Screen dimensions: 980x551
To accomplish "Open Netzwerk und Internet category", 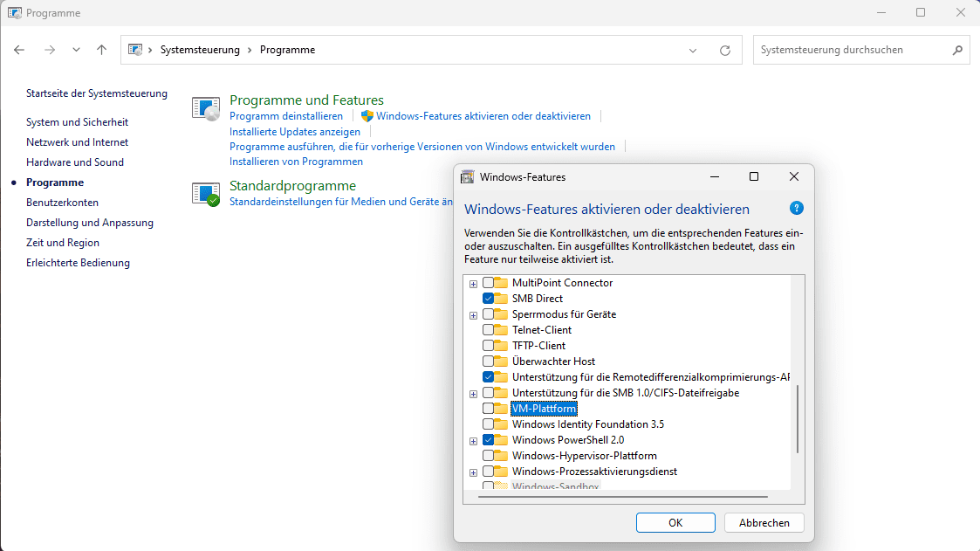I will click(77, 142).
